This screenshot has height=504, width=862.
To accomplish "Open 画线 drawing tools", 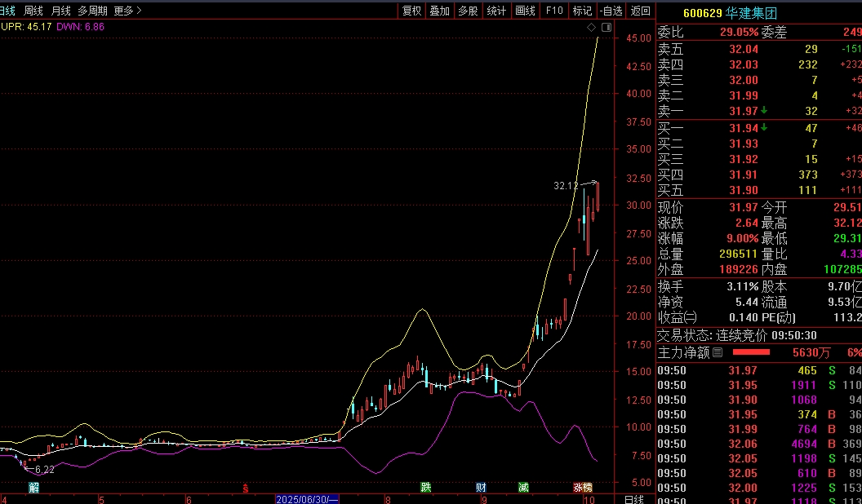I will [x=526, y=11].
